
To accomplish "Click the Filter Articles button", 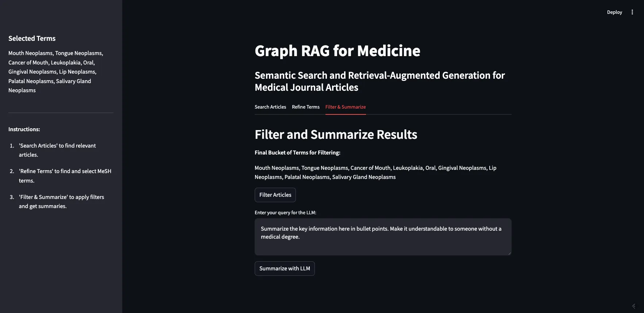I will [x=275, y=195].
